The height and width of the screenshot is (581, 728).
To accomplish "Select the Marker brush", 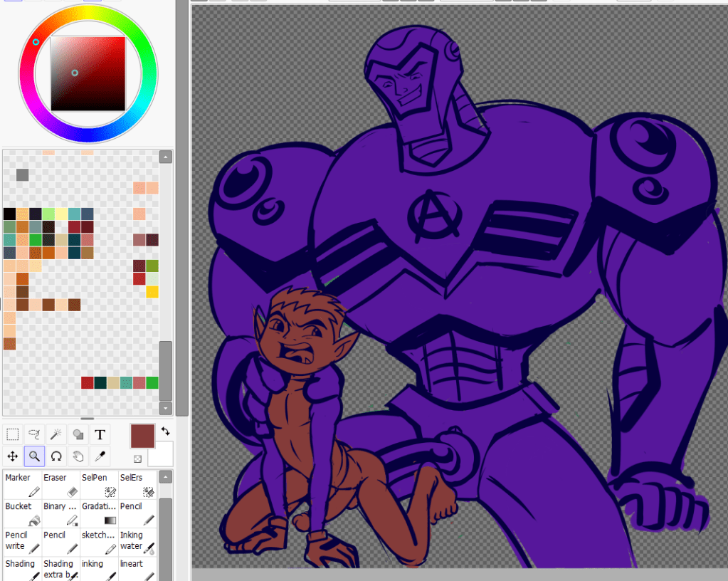I will point(22,484).
